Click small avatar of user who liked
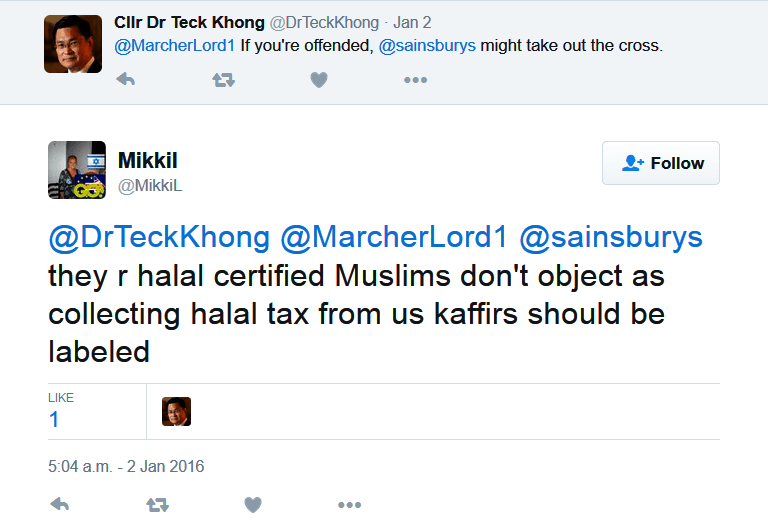Screen dimensions: 768x525 point(176,412)
